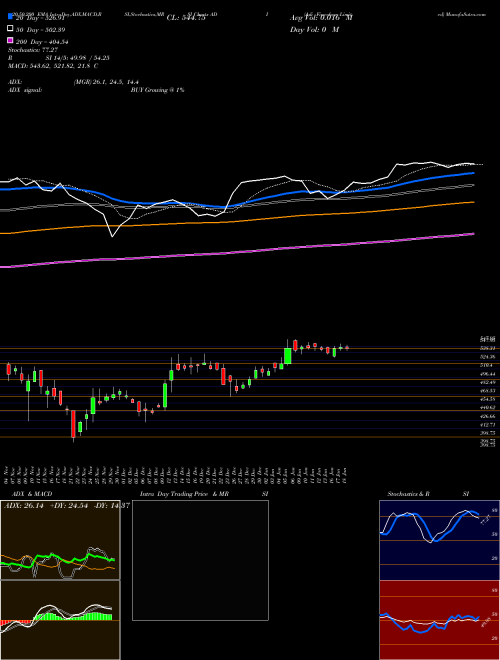Click the 496.44 price axis label
The width and height of the screenshot is (500, 660).
(488, 374)
